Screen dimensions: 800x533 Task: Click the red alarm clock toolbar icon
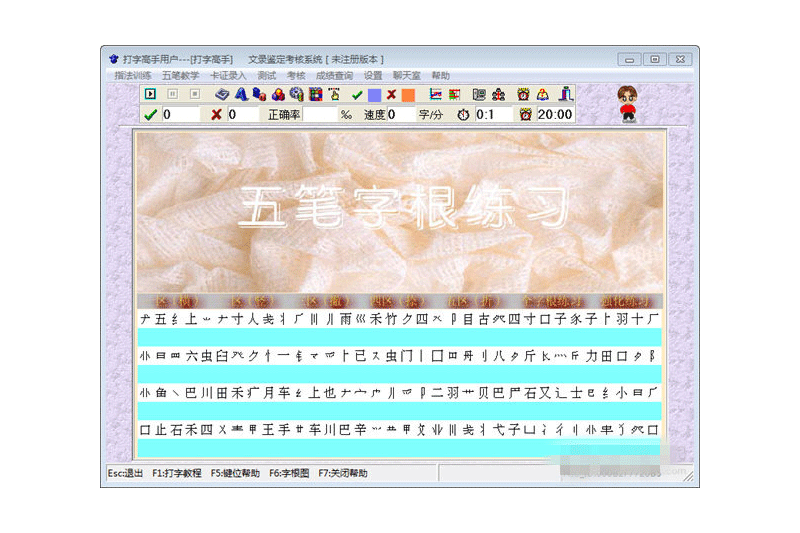(x=523, y=94)
